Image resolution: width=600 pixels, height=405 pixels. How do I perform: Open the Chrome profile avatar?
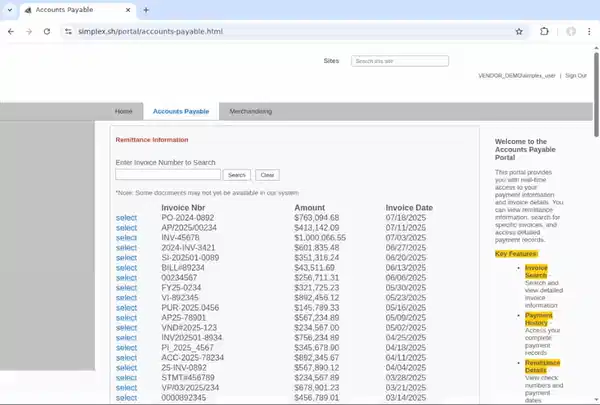click(x=571, y=31)
